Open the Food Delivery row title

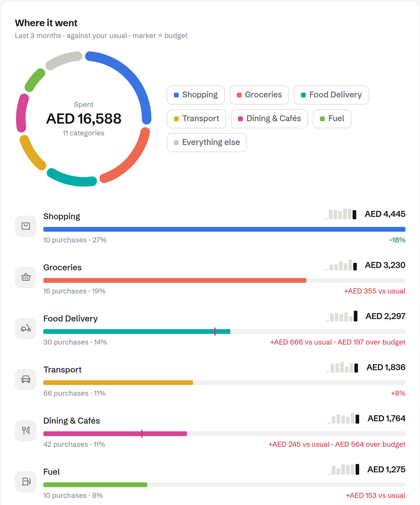click(x=71, y=318)
